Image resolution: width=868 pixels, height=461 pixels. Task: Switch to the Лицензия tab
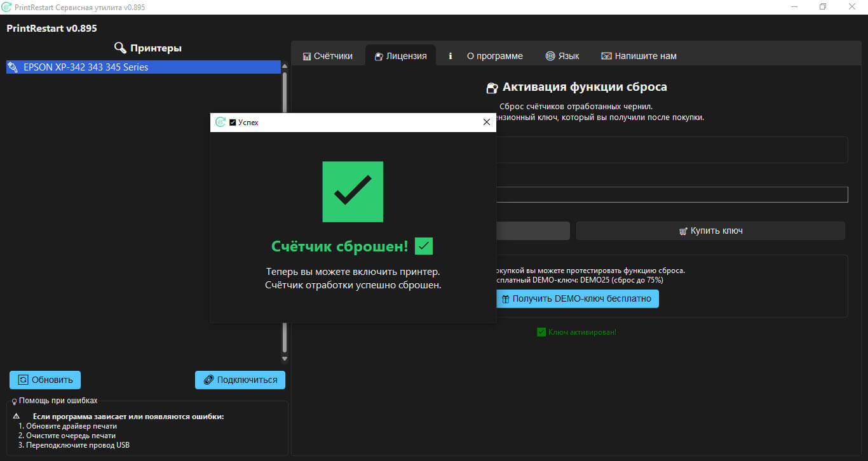pos(400,56)
